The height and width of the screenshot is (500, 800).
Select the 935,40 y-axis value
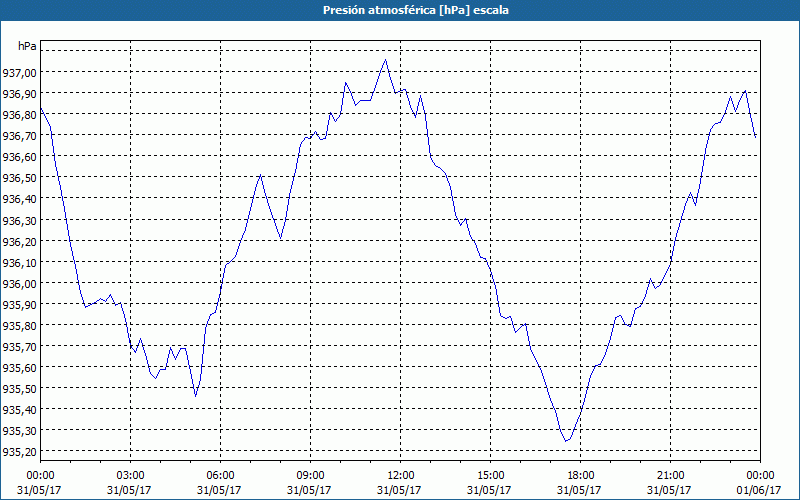[20, 410]
